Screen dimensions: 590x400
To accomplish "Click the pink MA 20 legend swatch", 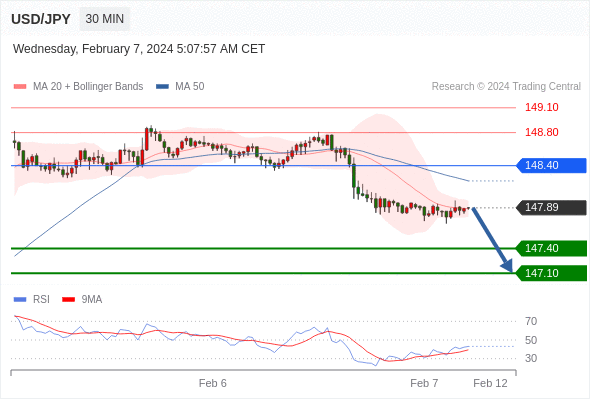I will point(20,87).
